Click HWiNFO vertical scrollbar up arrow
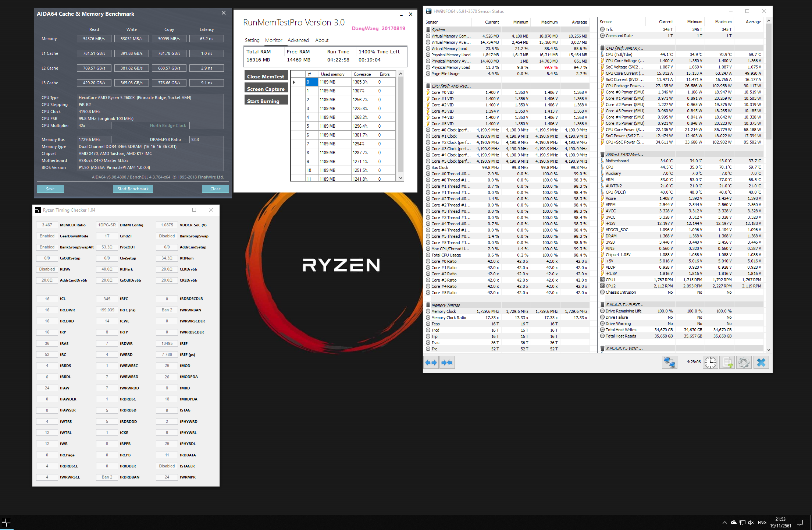 tap(769, 21)
